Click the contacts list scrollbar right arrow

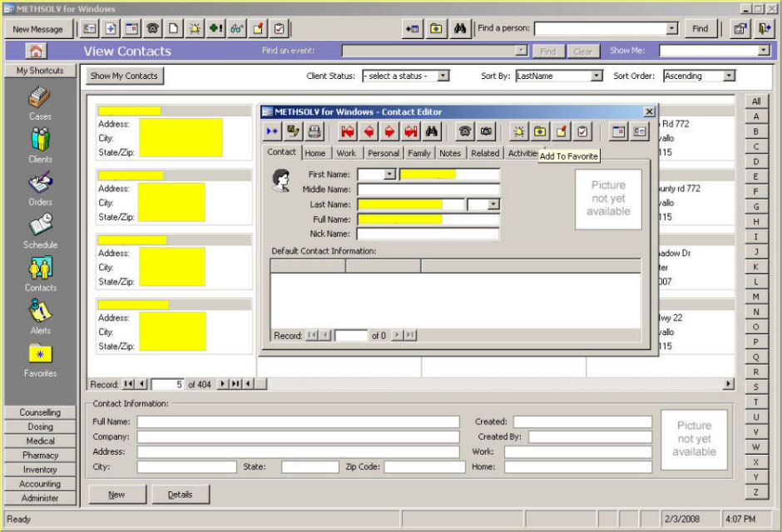coord(729,383)
